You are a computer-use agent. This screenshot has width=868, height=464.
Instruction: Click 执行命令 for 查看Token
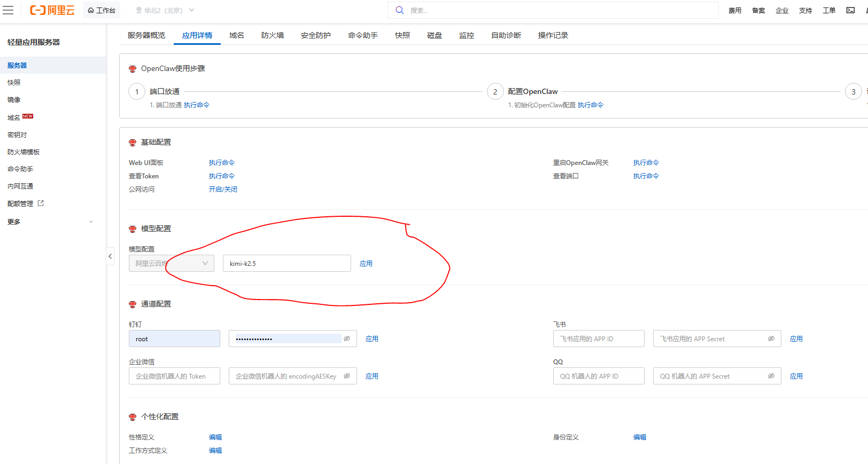222,176
